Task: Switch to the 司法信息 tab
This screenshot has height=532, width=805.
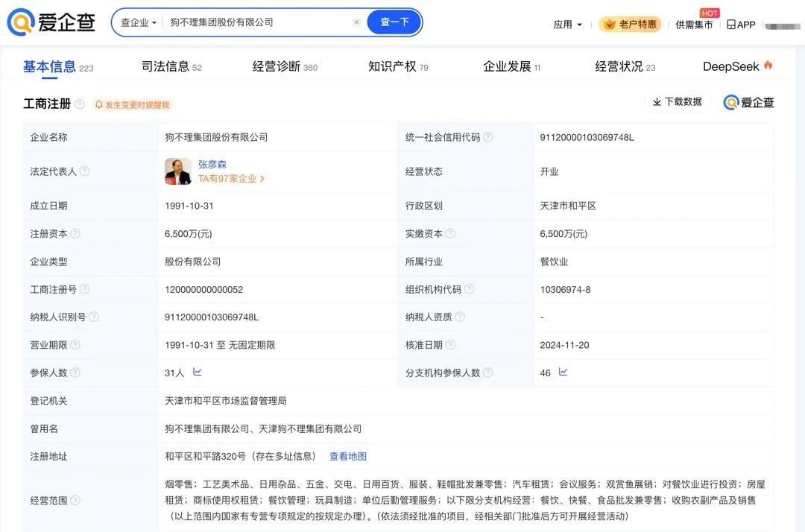Action: tap(171, 67)
